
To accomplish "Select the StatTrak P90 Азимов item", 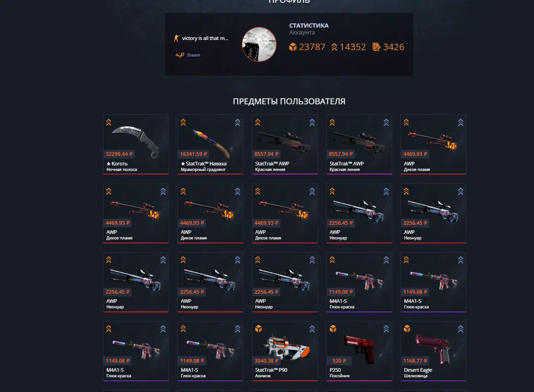I will click(285, 351).
